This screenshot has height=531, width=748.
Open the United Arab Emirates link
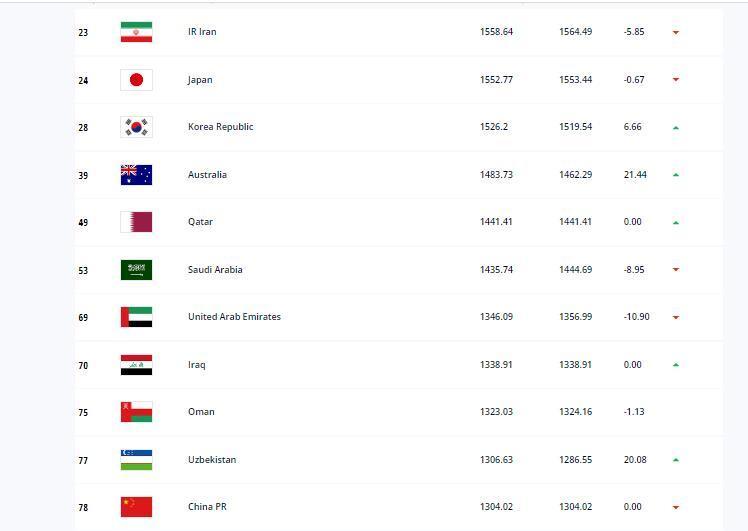[x=234, y=317]
